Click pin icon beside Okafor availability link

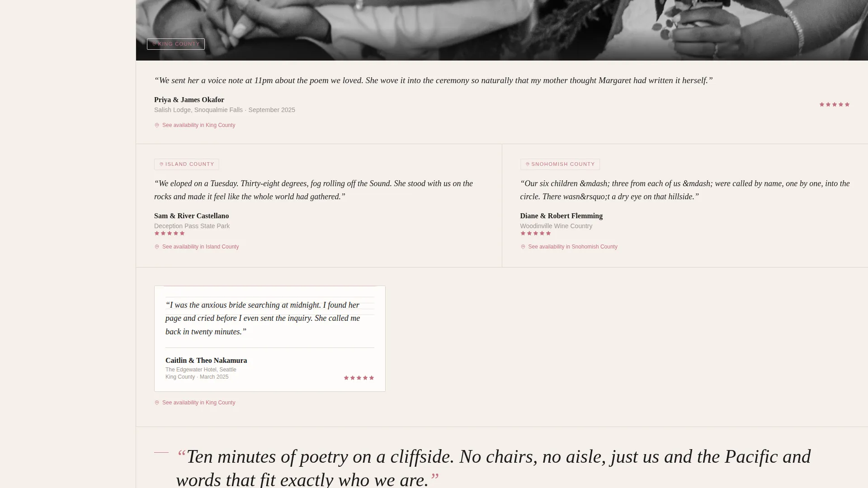click(157, 125)
